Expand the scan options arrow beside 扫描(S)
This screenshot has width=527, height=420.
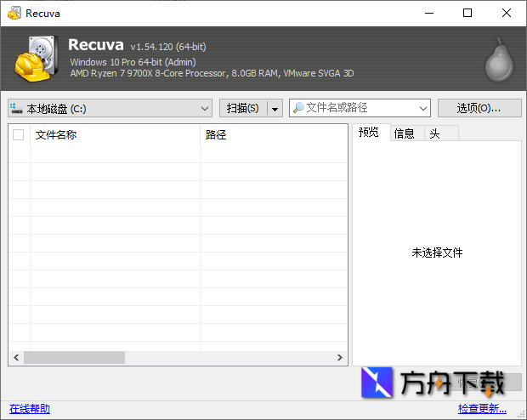tap(275, 108)
